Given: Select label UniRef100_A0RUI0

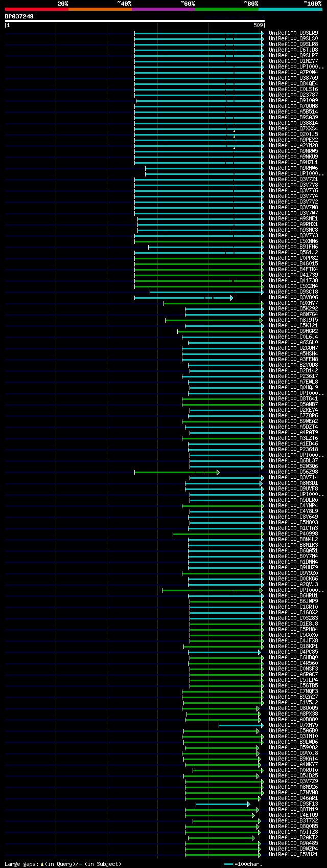Looking at the screenshot, I should (x=293, y=770).
